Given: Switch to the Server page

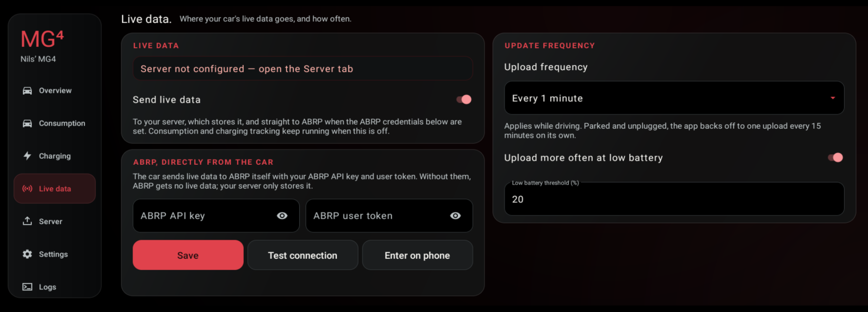Looking at the screenshot, I should (x=55, y=221).
